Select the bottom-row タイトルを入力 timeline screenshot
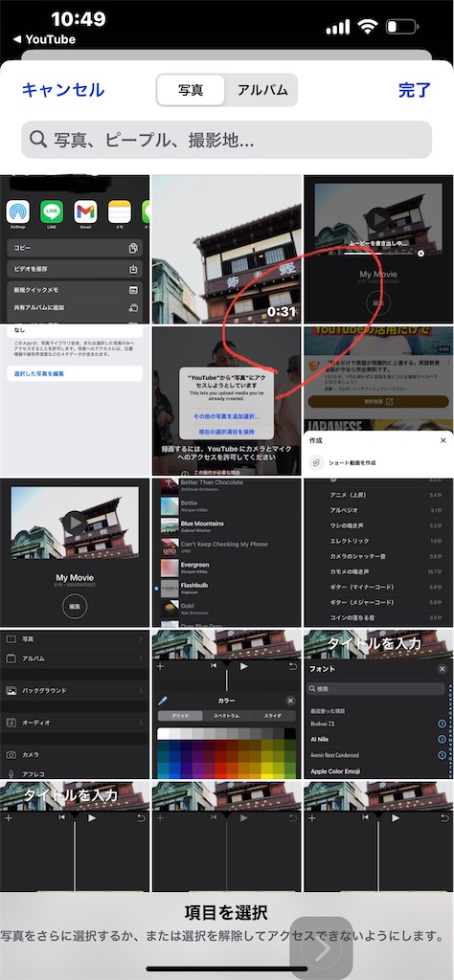Viewport: 454px width, 980px height. click(x=75, y=836)
